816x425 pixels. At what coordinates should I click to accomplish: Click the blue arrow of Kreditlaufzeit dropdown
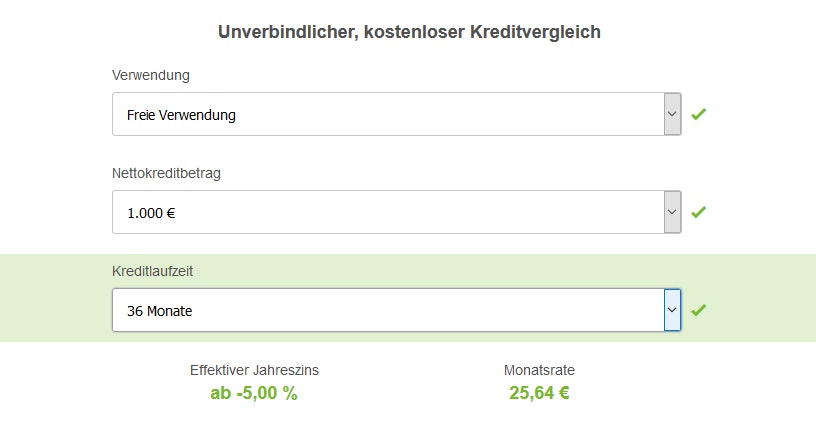tap(672, 310)
